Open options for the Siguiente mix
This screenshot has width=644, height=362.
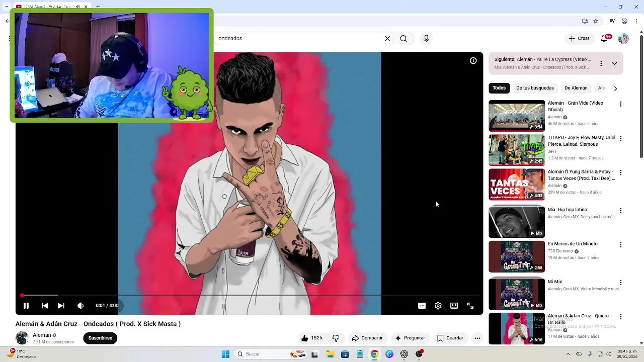pos(601,63)
